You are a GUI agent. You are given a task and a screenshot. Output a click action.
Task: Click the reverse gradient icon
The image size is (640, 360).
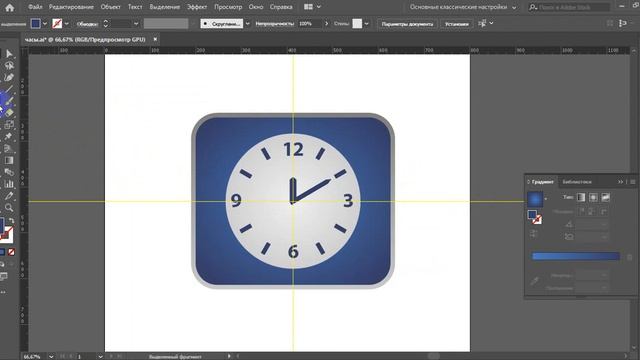point(534,233)
